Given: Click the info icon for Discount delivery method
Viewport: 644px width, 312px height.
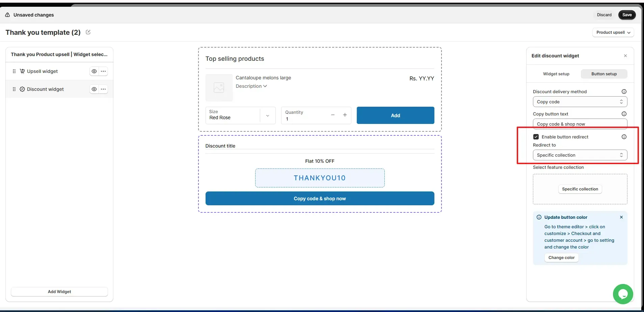Looking at the screenshot, I should pos(624,92).
